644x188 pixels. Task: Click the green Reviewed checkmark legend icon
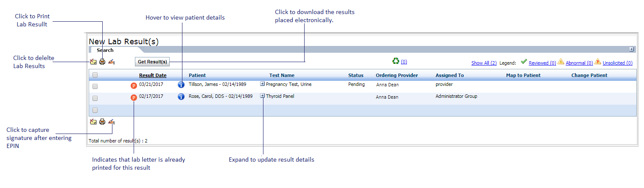(524, 62)
